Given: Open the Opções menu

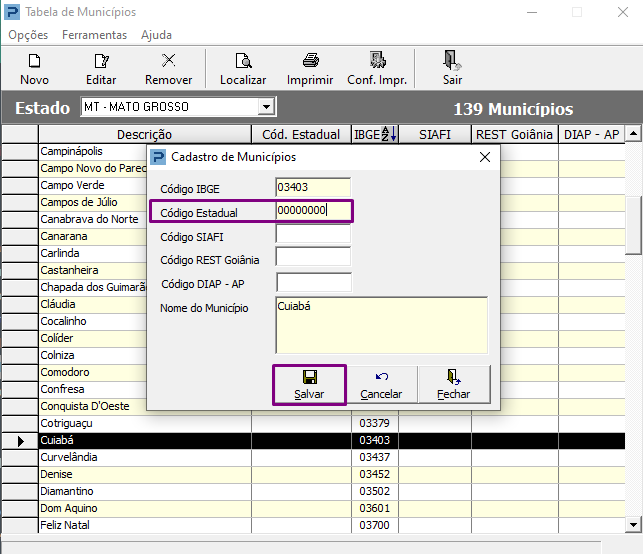Looking at the screenshot, I should (x=28, y=35).
